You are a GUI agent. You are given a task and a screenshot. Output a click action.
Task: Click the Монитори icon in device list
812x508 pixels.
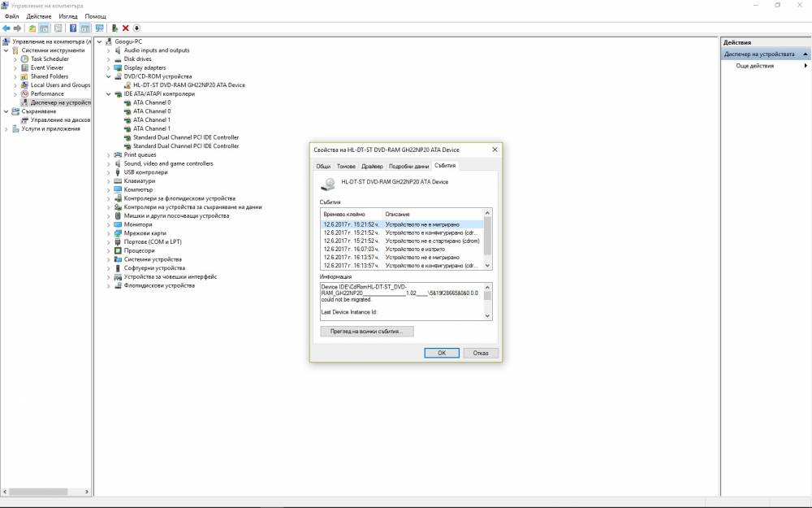click(x=118, y=224)
